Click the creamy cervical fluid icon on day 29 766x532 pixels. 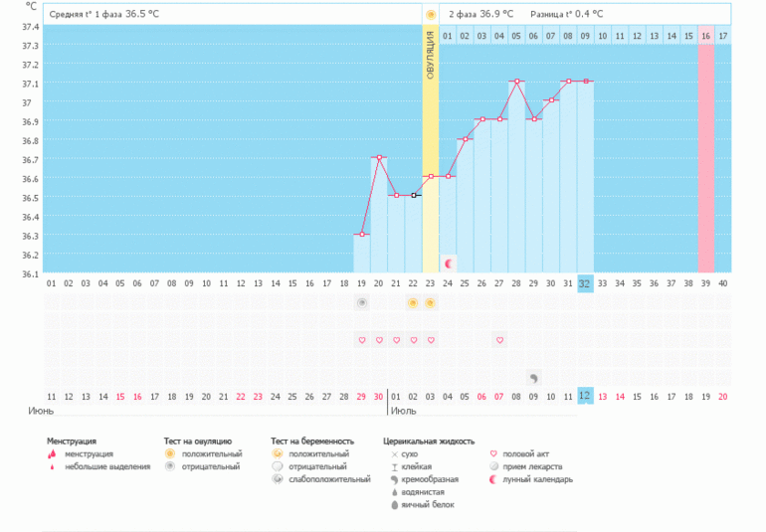[533, 378]
